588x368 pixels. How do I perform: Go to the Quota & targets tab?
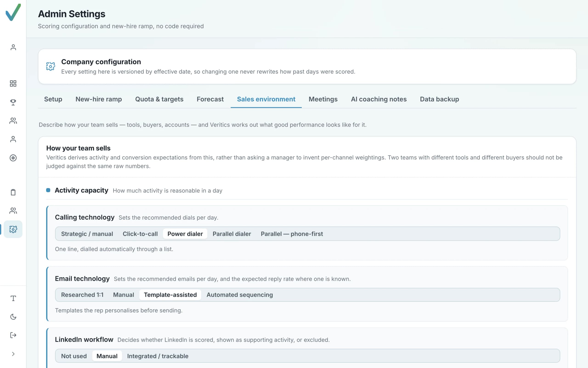(159, 99)
